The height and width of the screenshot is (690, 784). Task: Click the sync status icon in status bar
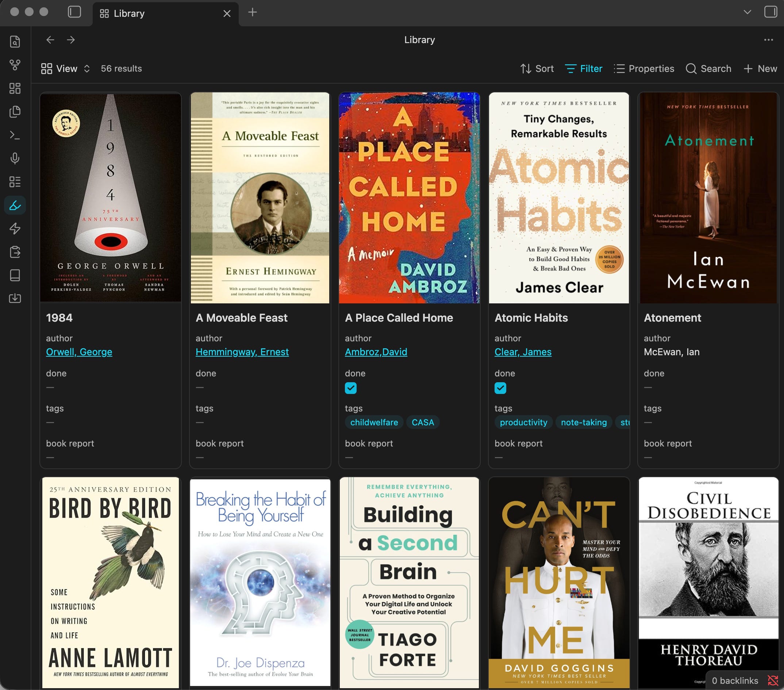(x=772, y=681)
